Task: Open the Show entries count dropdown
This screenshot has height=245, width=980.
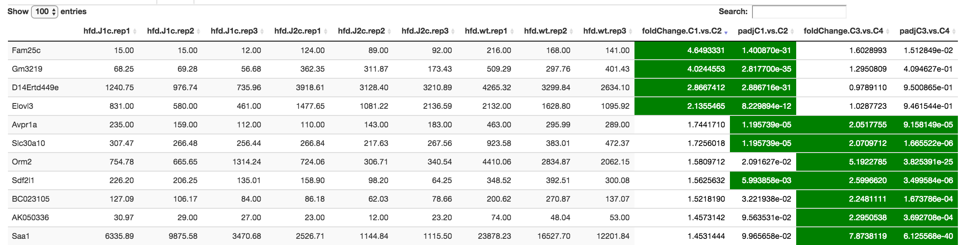Action: (x=44, y=12)
